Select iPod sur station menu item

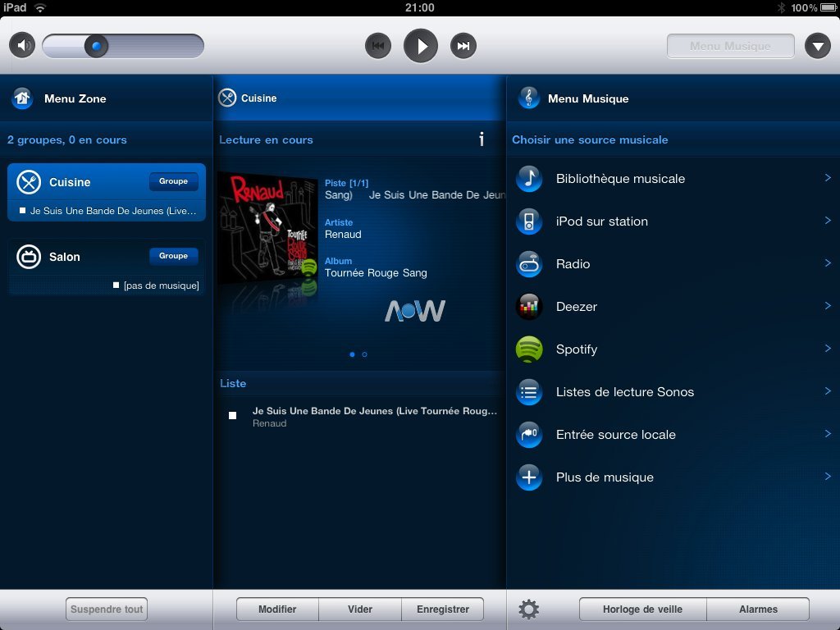[x=601, y=221]
